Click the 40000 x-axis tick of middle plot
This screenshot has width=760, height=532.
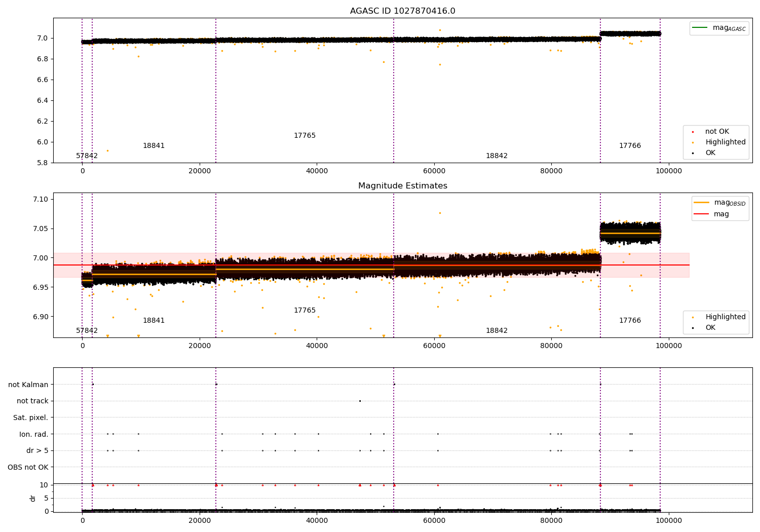coord(317,346)
